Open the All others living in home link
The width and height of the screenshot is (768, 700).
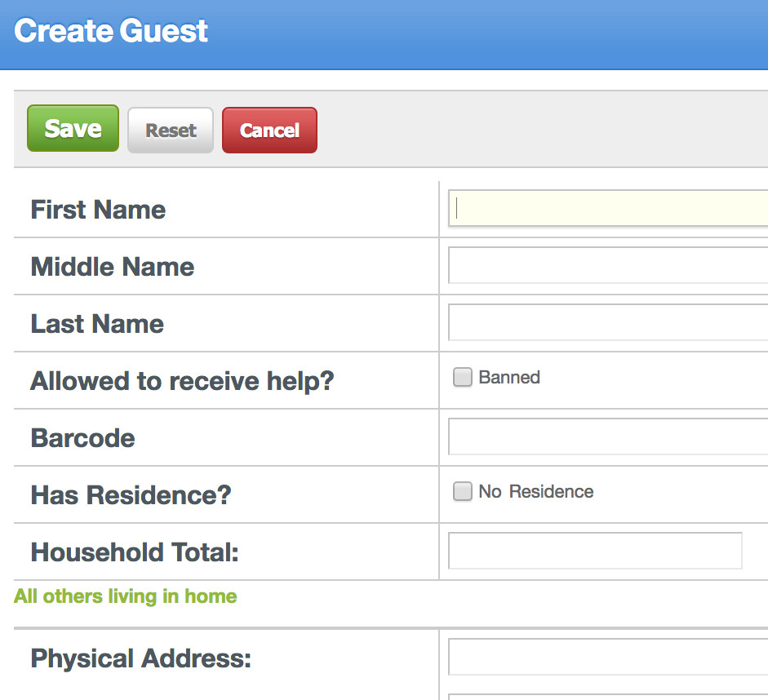tap(126, 596)
